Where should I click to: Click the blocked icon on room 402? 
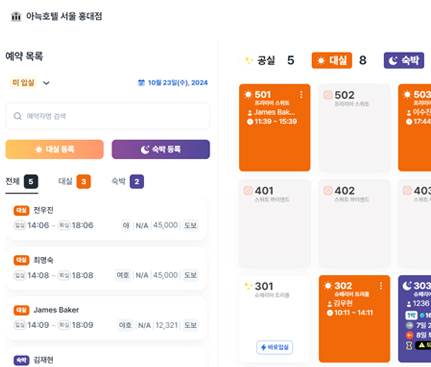coord(328,191)
